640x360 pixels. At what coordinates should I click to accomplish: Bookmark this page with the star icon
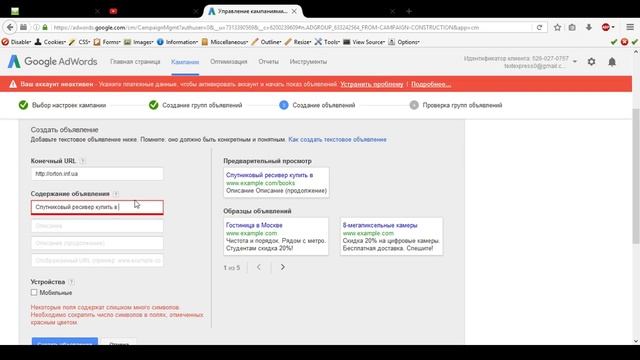[x=557, y=27]
